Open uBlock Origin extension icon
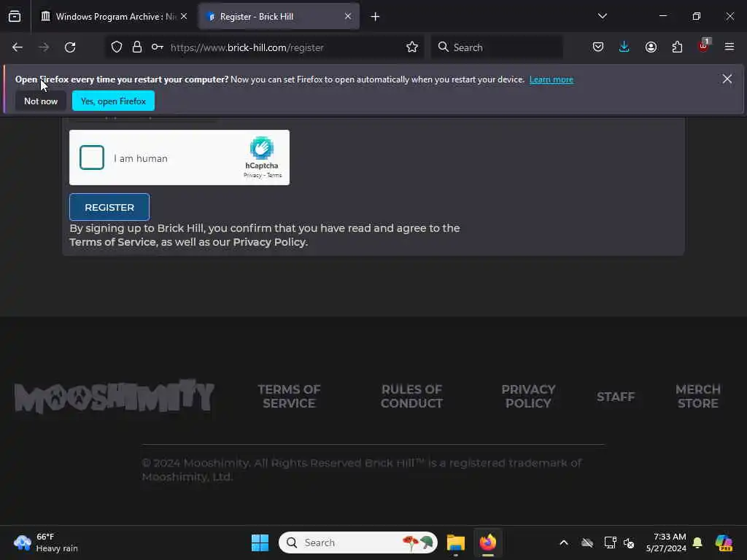The image size is (747, 560). click(703, 46)
